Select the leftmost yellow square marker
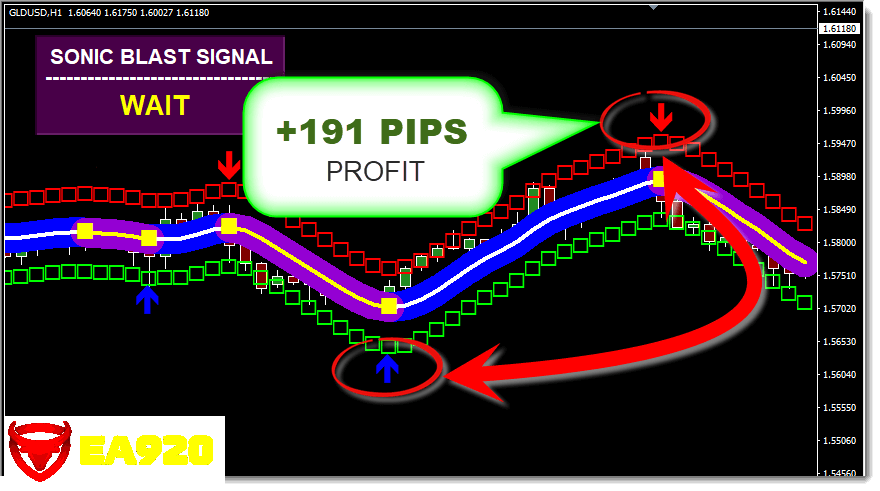Image resolution: width=880 pixels, height=491 pixels. [x=85, y=231]
